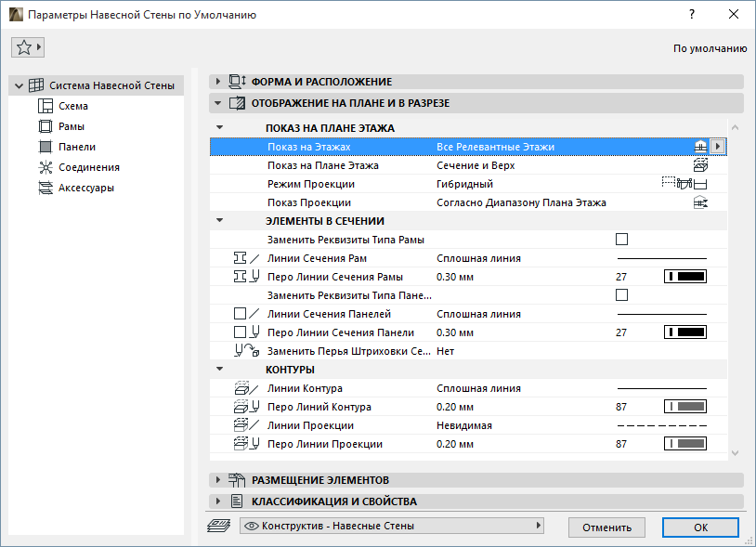Click the Панели panels icon
756x547 pixels.
pyautogui.click(x=46, y=147)
